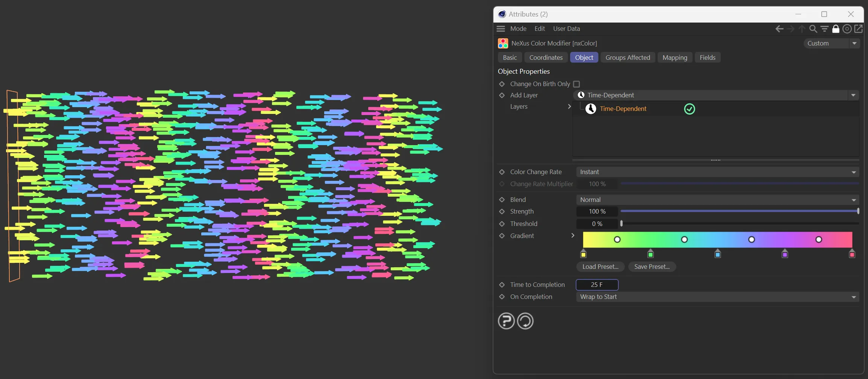Click the Time to Completion field
Image resolution: width=868 pixels, height=379 pixels.
(x=597, y=285)
